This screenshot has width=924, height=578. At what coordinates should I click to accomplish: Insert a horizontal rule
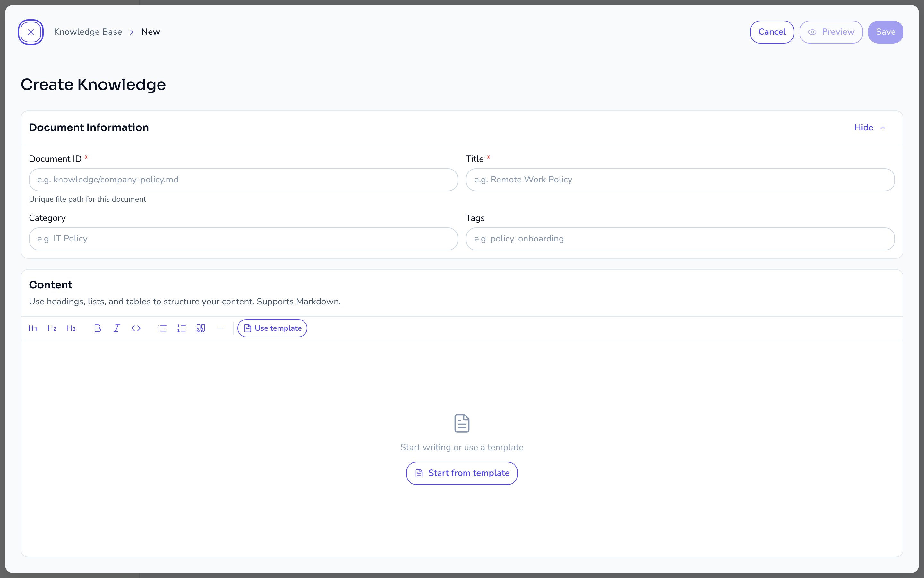click(x=220, y=328)
